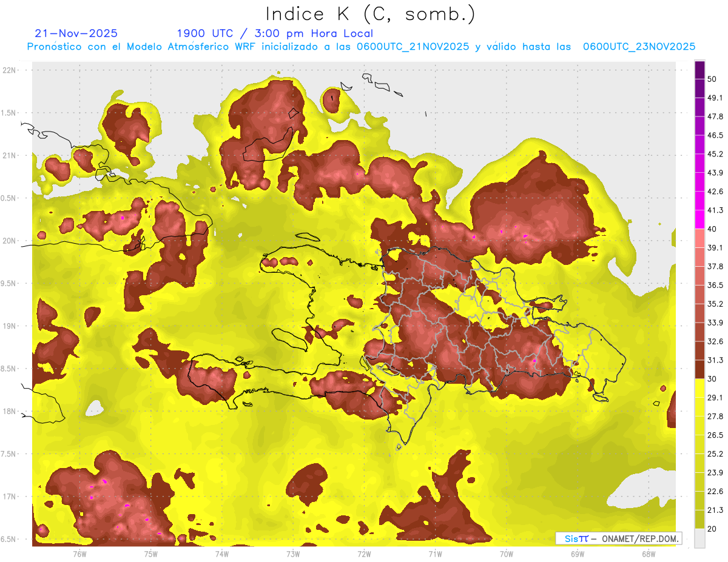Select the '36.5' legend value
The width and height of the screenshot is (728, 562).
(716, 285)
